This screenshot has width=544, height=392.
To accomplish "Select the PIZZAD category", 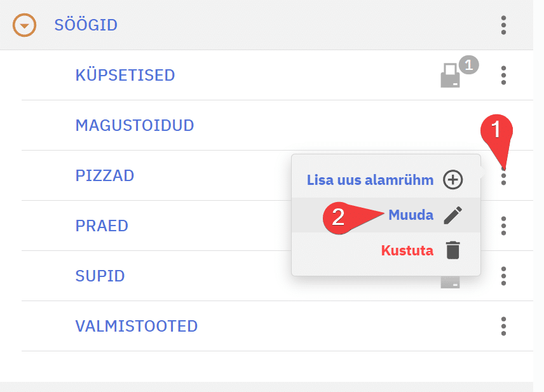I will tap(105, 175).
